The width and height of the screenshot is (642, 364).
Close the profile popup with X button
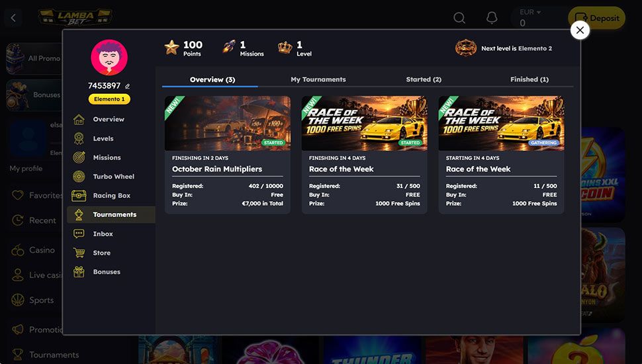click(580, 30)
